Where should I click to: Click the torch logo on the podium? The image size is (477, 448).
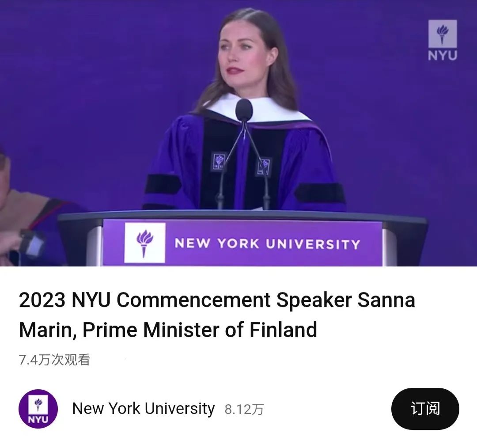tap(145, 243)
